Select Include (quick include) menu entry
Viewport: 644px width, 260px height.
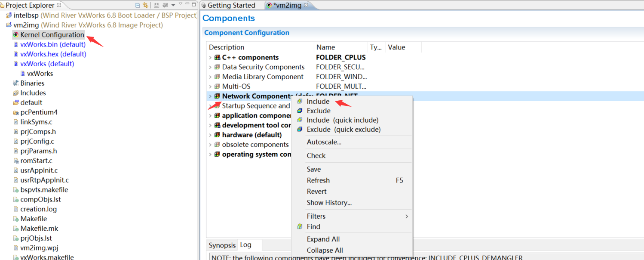click(352, 120)
